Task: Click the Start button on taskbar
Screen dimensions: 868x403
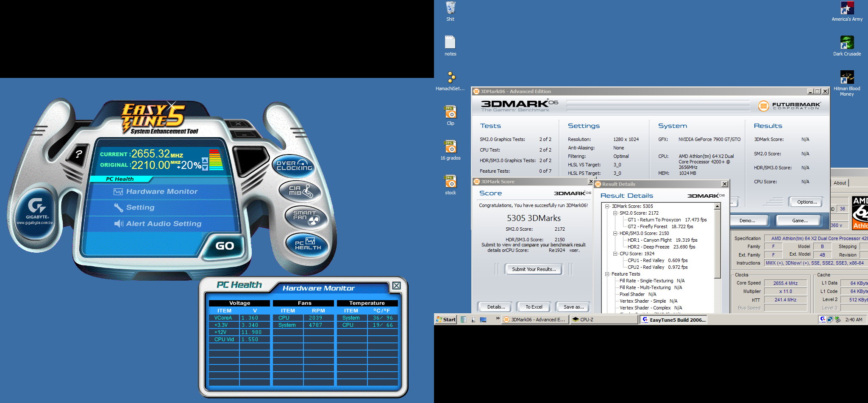Action: point(446,320)
